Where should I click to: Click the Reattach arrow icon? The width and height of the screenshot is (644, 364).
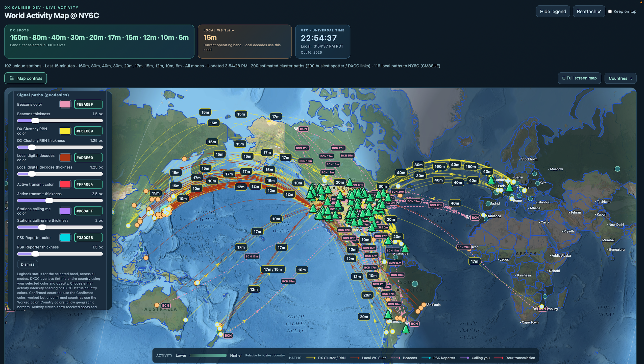coord(599,11)
